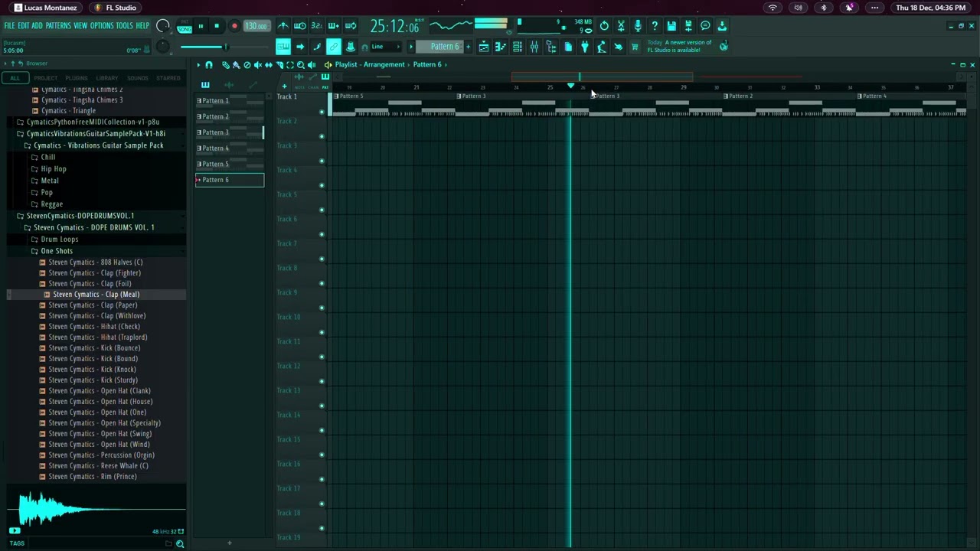Select Steven Cymatics - Kick (Bounce) sample
This screenshot has height=551, width=980.
click(x=94, y=348)
